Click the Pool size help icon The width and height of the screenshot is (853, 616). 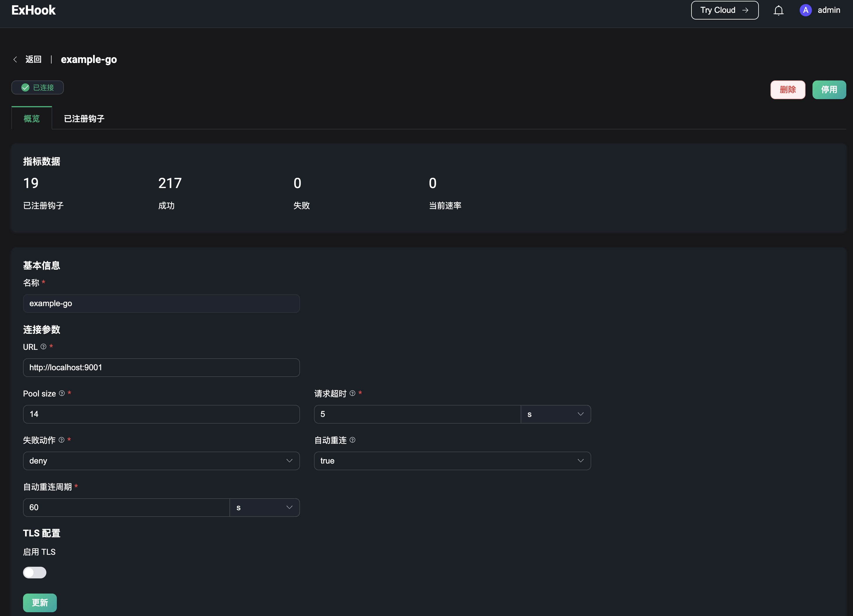point(62,393)
